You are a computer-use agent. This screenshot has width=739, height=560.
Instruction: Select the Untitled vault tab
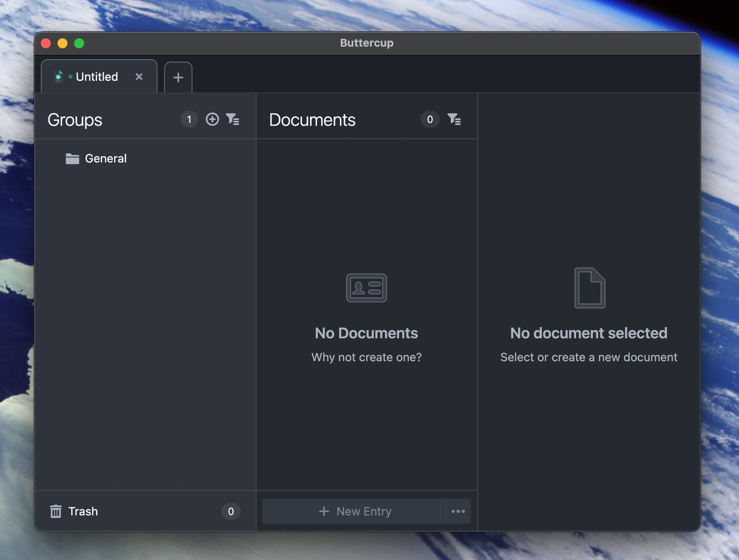[x=96, y=77]
